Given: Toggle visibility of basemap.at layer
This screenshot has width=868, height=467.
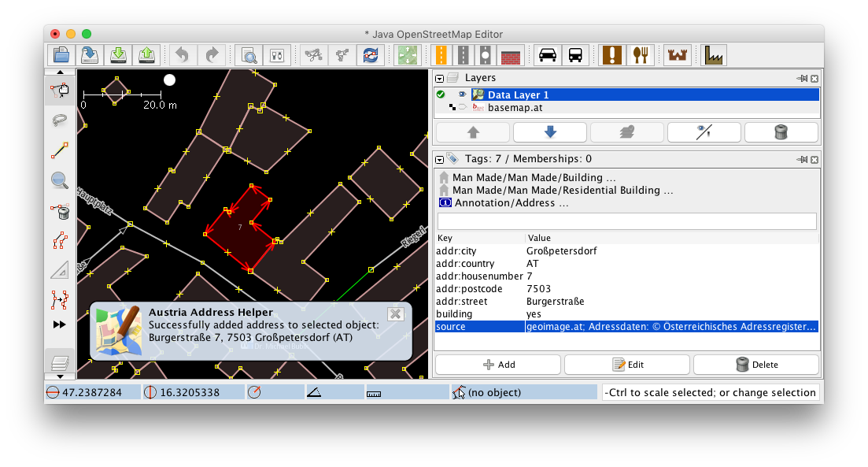Looking at the screenshot, I should 462,107.
